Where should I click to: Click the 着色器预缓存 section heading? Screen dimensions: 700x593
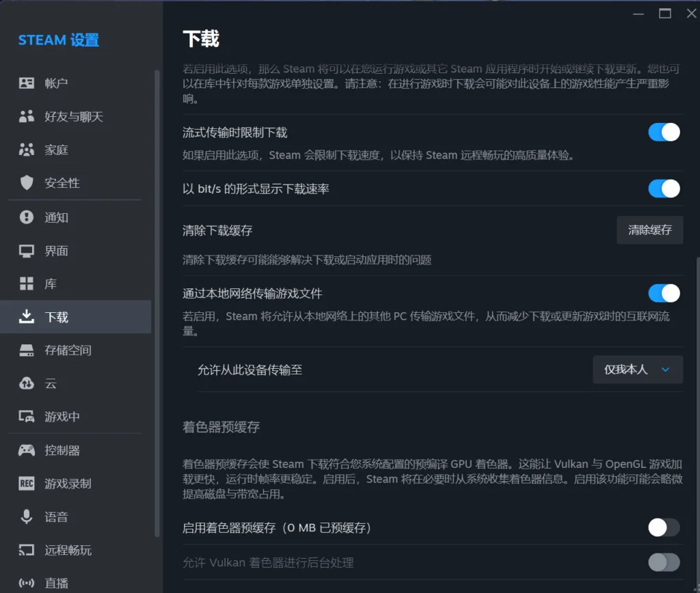pos(221,427)
